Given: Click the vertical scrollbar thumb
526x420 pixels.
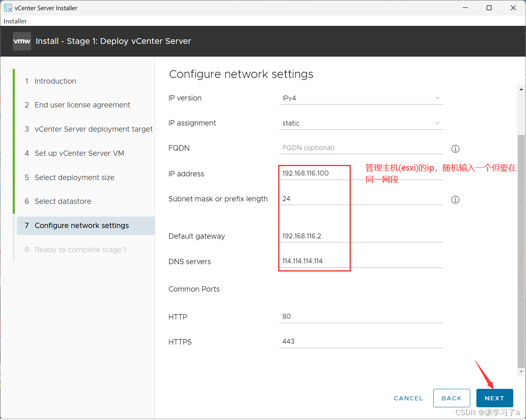Looking at the screenshot, I should click(521, 251).
